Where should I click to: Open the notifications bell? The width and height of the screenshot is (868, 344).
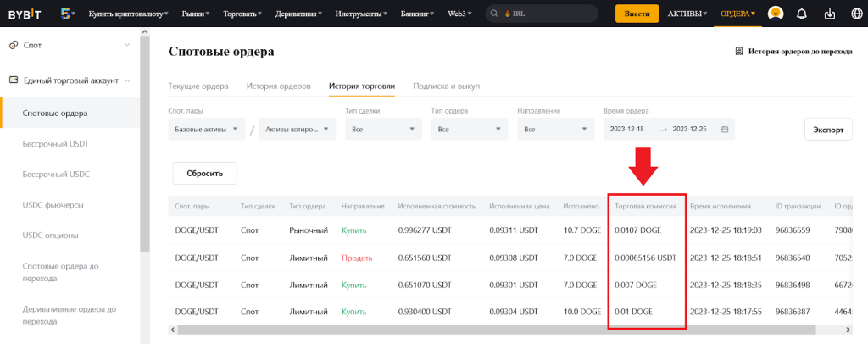802,14
